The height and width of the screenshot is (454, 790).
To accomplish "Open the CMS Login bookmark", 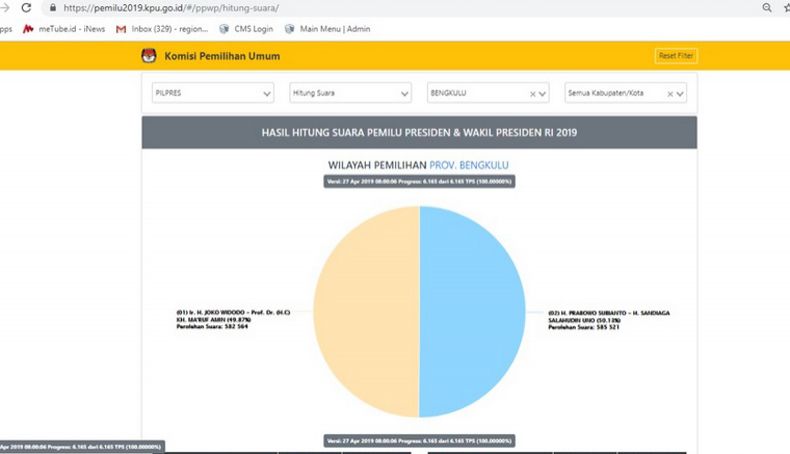I will (246, 29).
